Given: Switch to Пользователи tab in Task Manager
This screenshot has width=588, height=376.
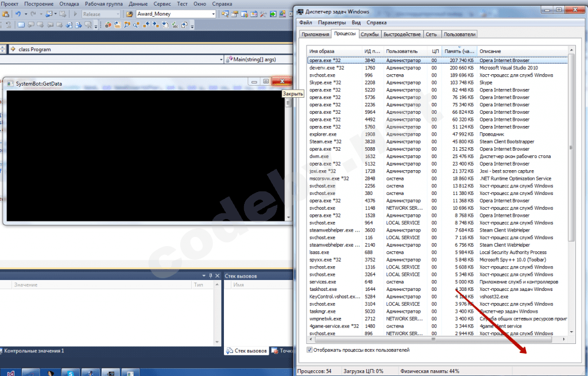Looking at the screenshot, I should 459,34.
